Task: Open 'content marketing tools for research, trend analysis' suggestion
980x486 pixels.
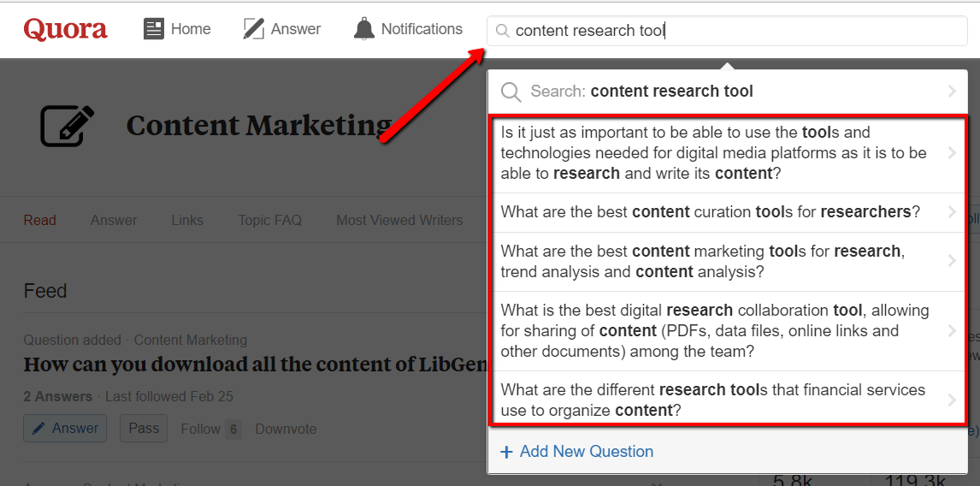Action: [728, 262]
